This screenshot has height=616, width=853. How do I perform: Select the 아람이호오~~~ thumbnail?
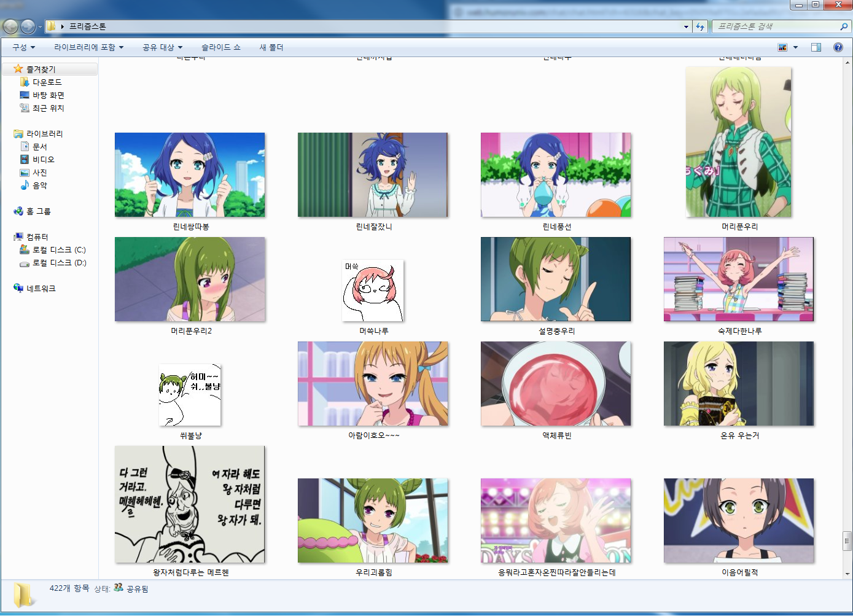[x=373, y=383]
